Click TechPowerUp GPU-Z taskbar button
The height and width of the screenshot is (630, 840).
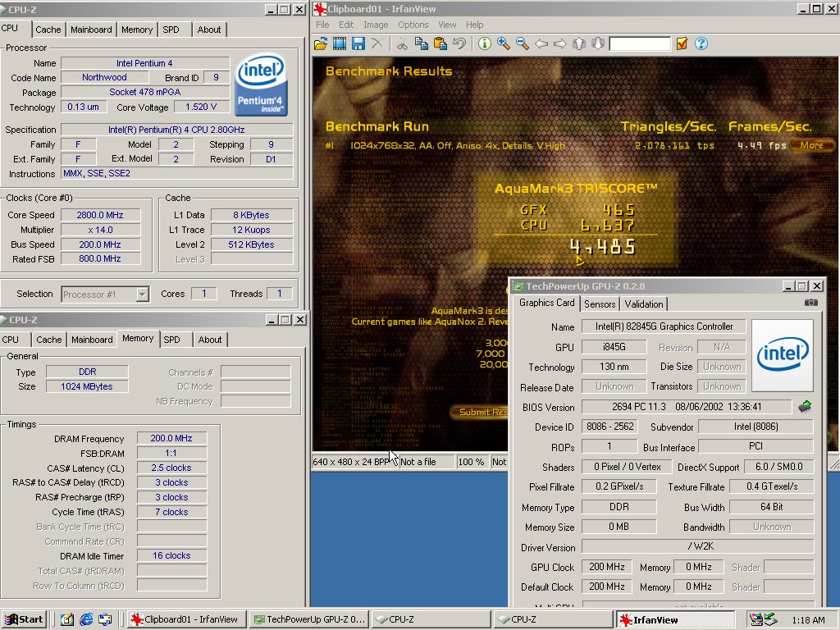pos(309,620)
